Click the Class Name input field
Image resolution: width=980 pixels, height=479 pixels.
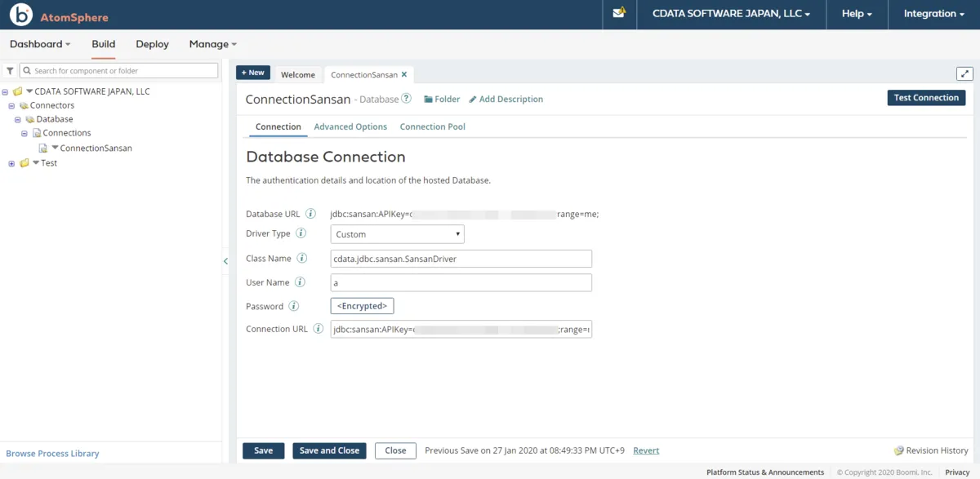click(x=461, y=259)
